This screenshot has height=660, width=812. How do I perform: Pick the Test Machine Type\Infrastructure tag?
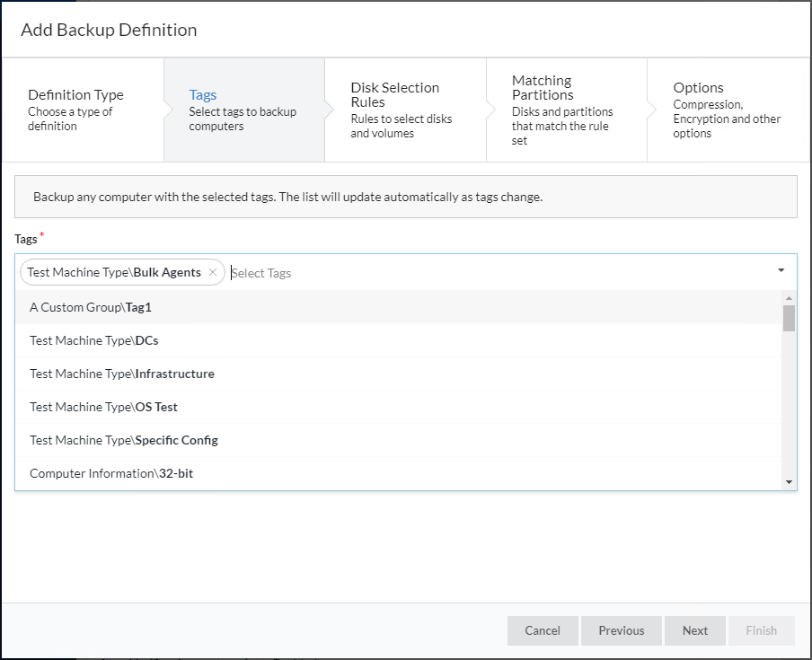pyautogui.click(x=122, y=374)
